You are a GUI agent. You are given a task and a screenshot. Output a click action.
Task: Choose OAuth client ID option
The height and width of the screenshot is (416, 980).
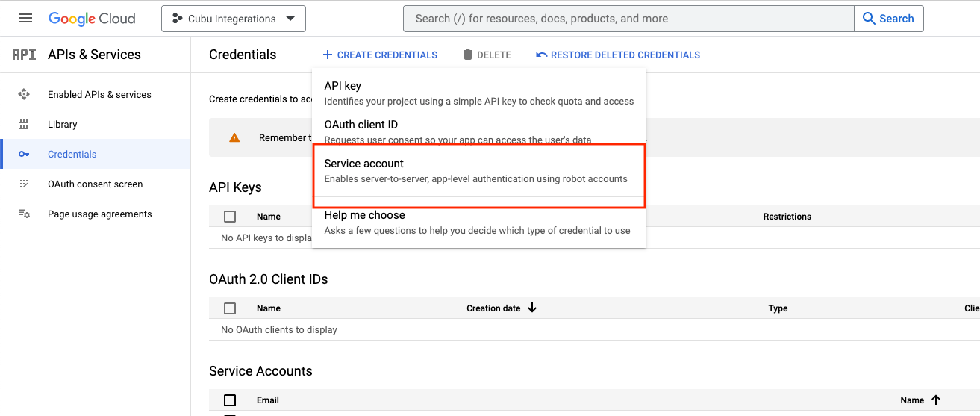tap(479, 131)
